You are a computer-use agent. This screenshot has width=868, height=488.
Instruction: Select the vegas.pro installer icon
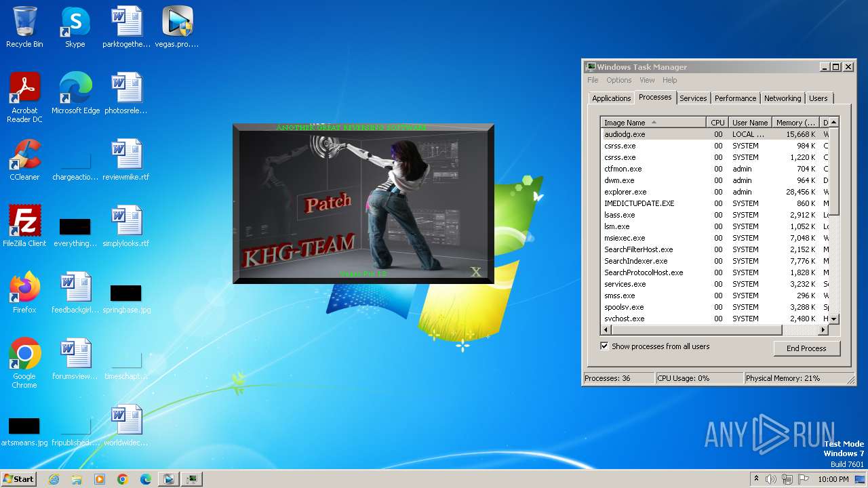178,27
